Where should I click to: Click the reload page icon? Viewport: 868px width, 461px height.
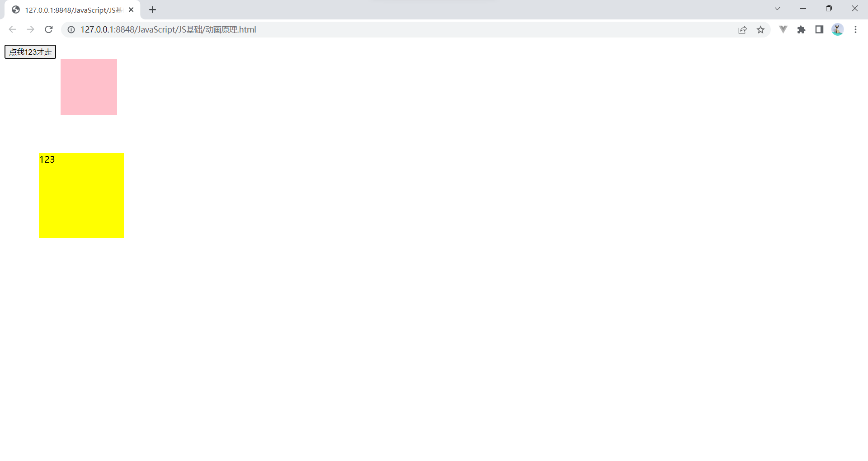[x=49, y=29]
